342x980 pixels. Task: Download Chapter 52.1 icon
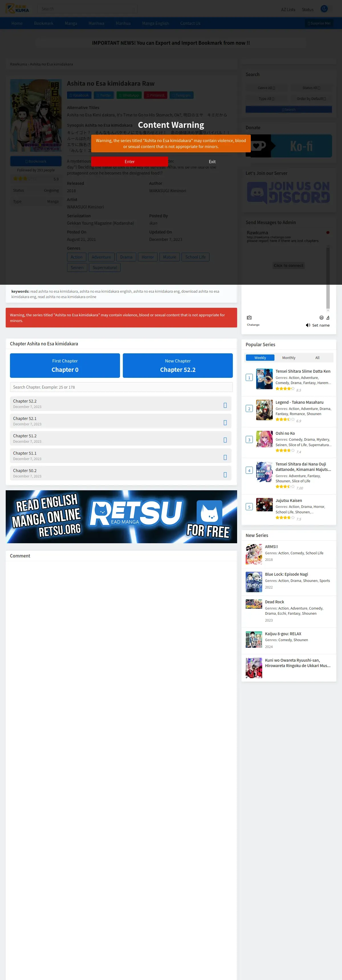[225, 423]
